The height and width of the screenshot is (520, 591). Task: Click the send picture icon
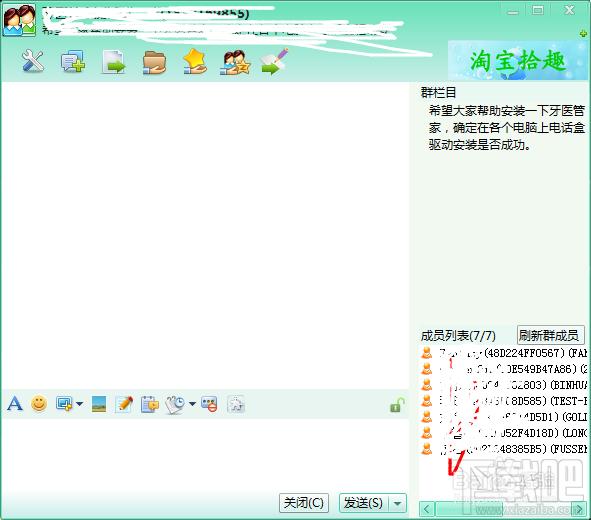(x=99, y=404)
